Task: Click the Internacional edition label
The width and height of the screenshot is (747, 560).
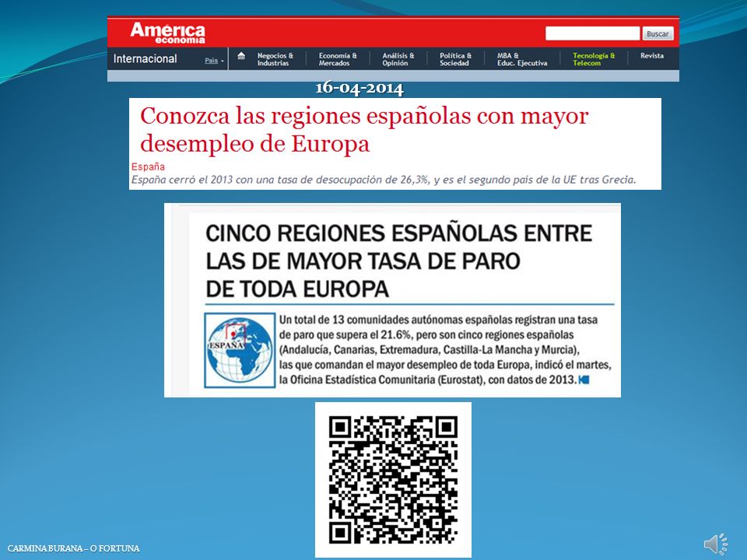Action: tap(145, 58)
